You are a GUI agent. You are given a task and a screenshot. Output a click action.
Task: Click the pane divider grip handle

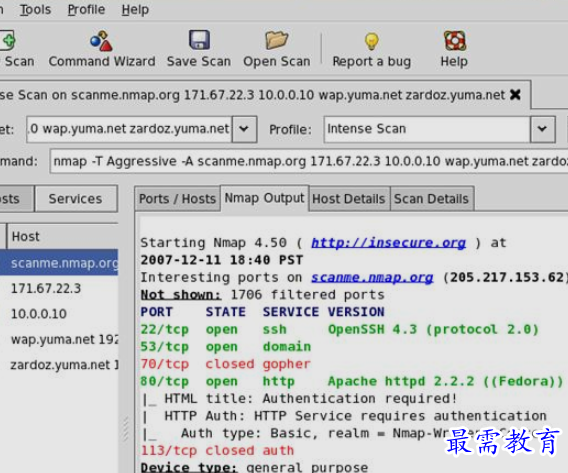pos(126,429)
